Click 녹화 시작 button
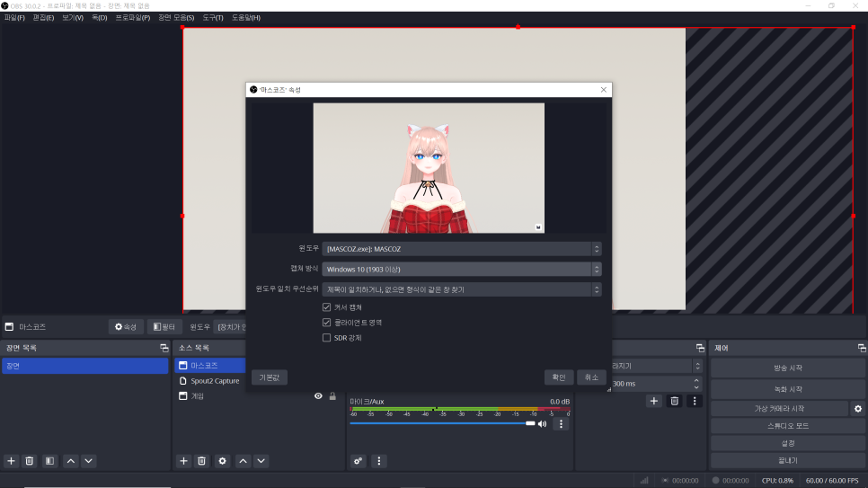This screenshot has width=868, height=488. tap(788, 389)
